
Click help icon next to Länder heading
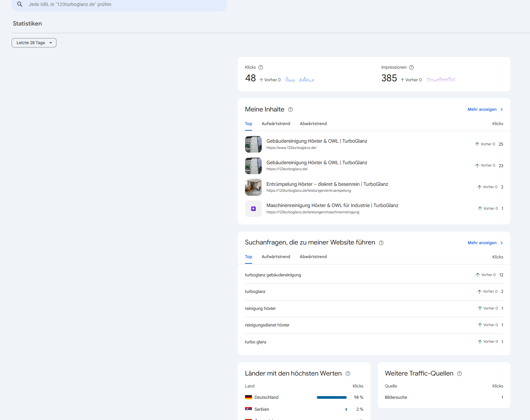(x=348, y=374)
